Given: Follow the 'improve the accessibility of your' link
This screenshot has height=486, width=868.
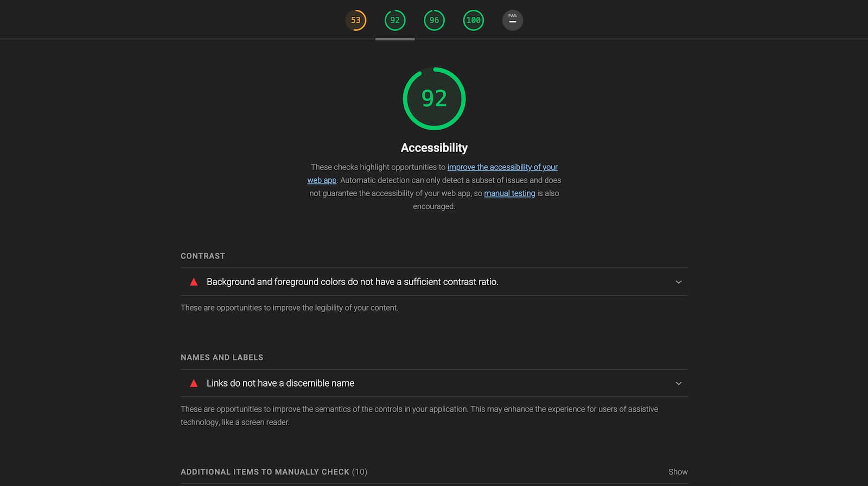Looking at the screenshot, I should tap(502, 167).
